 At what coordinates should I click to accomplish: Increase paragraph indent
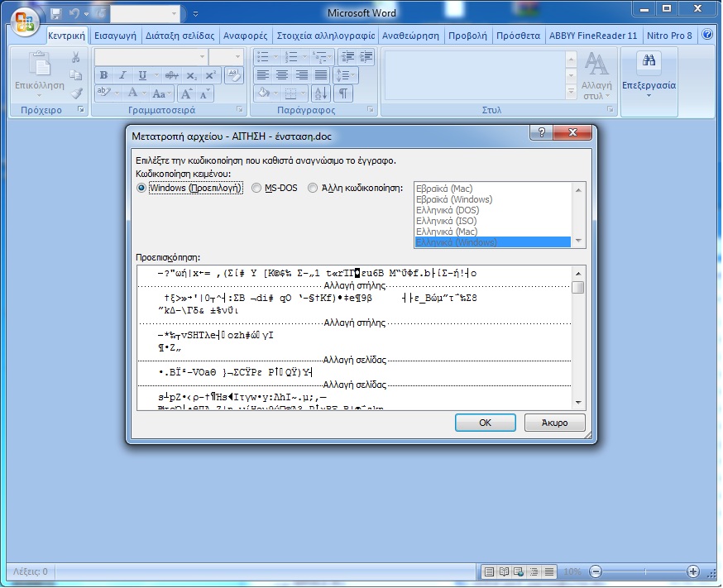click(x=366, y=57)
